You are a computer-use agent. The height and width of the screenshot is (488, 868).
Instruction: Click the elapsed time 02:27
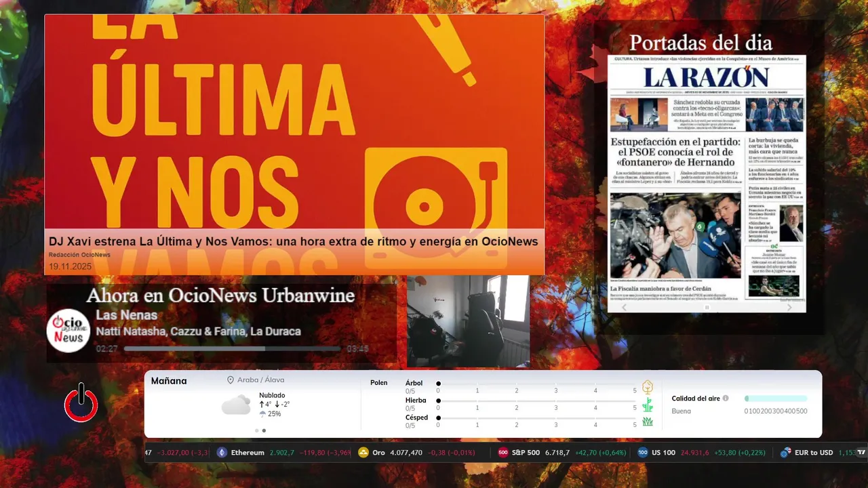coord(107,349)
